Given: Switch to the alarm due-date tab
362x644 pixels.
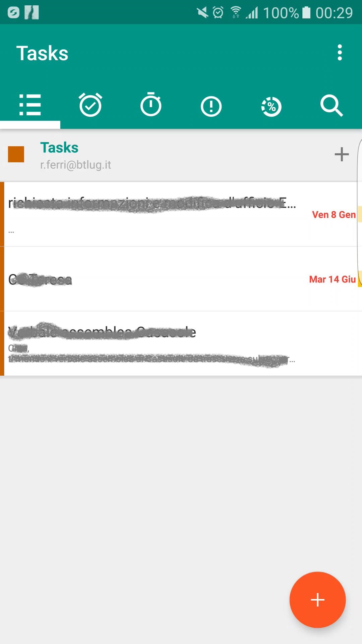Looking at the screenshot, I should (x=90, y=105).
